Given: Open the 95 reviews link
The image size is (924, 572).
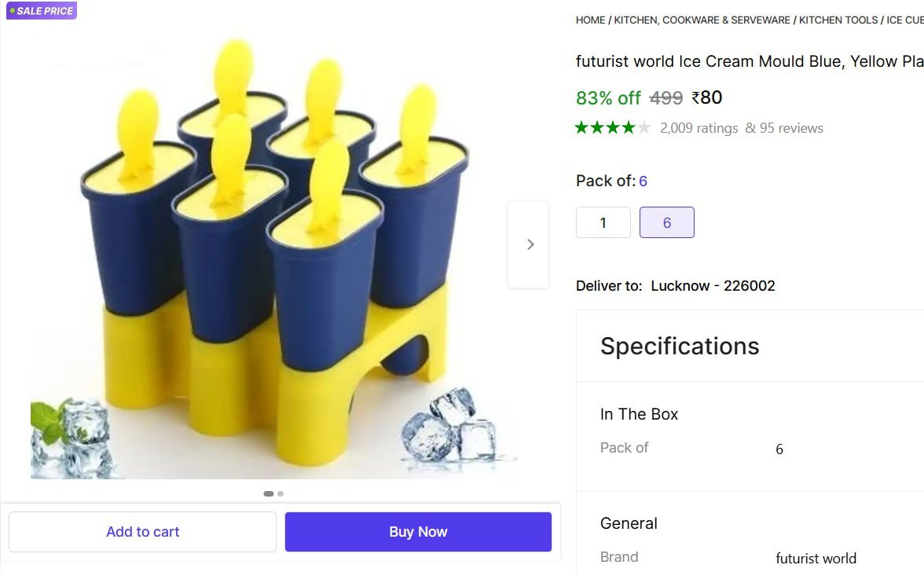Looking at the screenshot, I should pyautogui.click(x=790, y=128).
